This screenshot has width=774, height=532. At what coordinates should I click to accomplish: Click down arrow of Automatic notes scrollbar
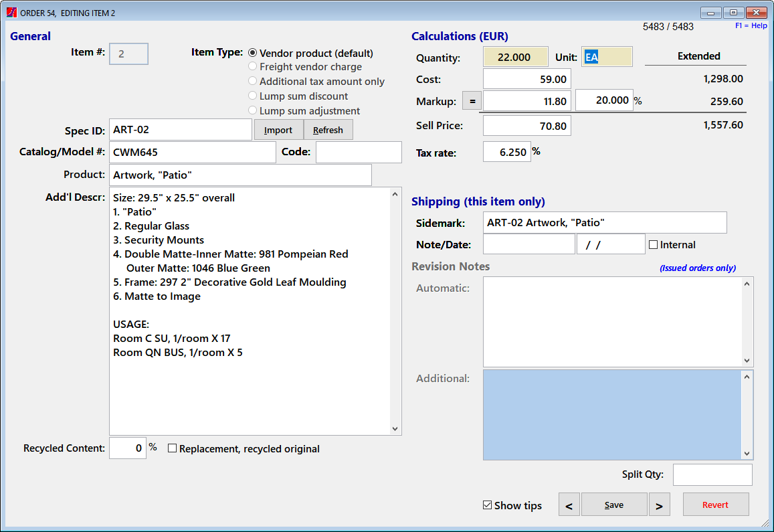pyautogui.click(x=747, y=360)
